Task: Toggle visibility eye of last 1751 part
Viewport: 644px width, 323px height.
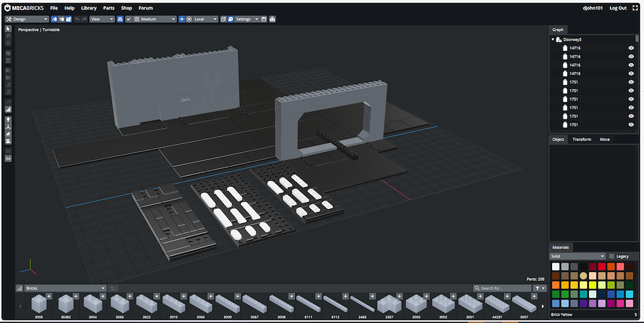Action: 631,125
